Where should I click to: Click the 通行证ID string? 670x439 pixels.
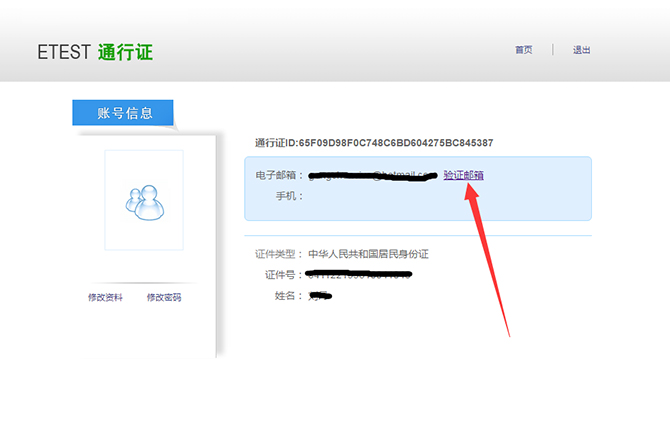[x=374, y=143]
